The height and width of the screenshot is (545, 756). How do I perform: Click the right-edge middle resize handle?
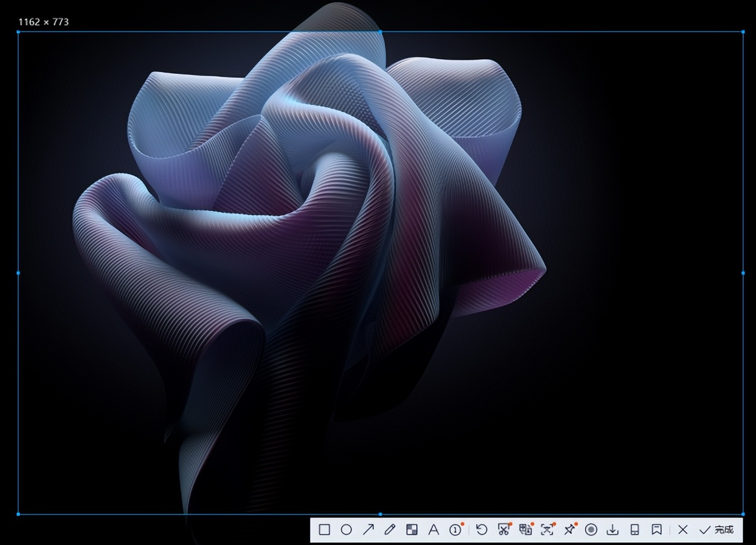click(743, 273)
